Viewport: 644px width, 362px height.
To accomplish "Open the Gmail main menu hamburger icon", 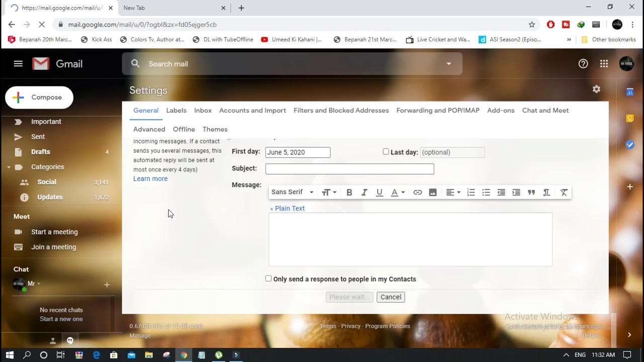I will click(x=18, y=64).
